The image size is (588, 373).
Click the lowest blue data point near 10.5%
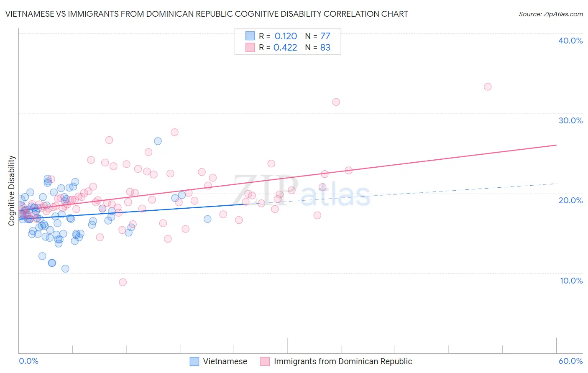click(x=65, y=268)
